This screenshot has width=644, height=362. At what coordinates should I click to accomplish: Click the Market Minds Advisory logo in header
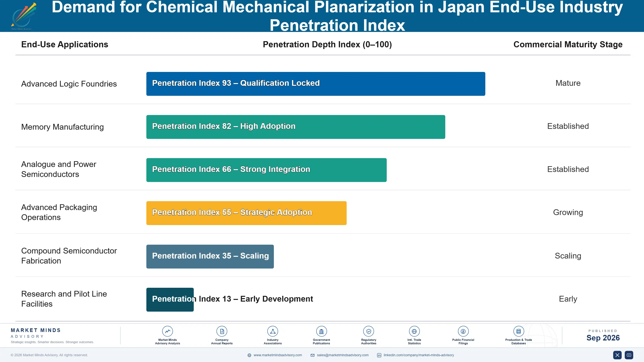point(23,16)
